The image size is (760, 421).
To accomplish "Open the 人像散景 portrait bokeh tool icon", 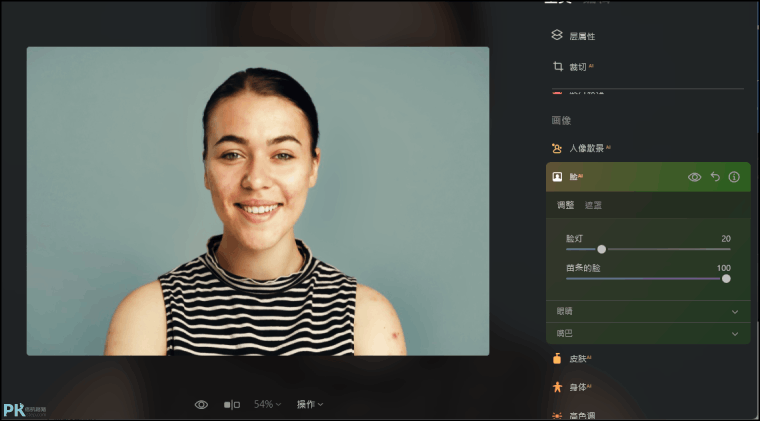I will pos(557,148).
